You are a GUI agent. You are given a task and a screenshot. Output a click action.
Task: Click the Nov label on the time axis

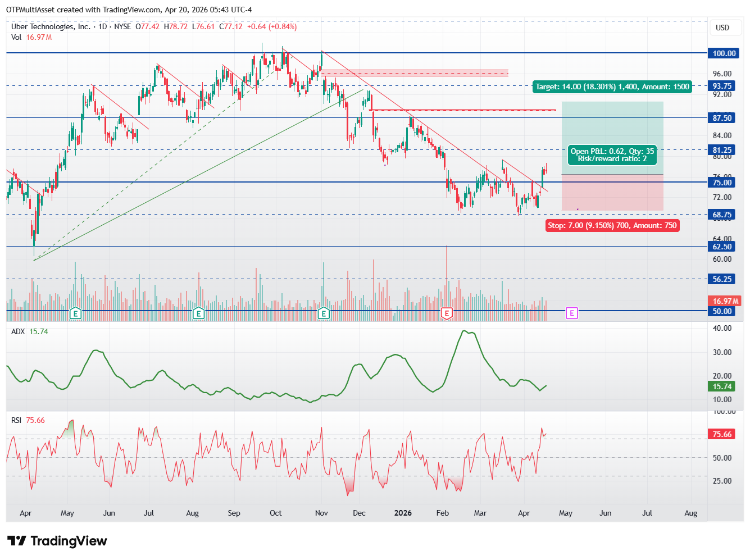click(321, 513)
